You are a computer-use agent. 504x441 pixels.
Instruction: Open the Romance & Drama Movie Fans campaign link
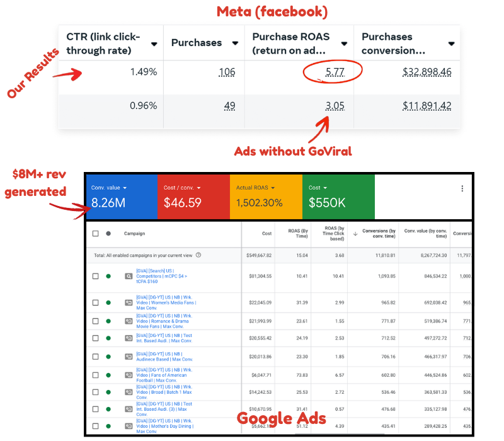[164, 321]
